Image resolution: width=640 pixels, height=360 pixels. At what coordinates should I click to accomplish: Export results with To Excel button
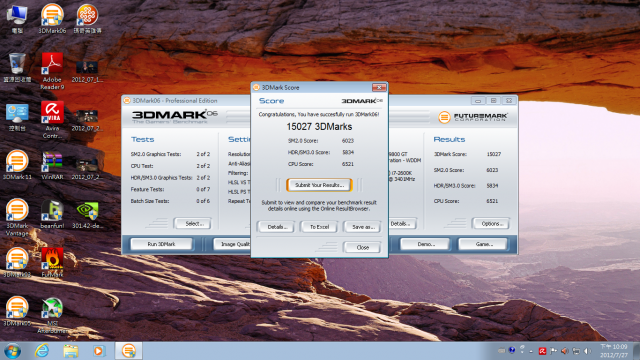[319, 227]
